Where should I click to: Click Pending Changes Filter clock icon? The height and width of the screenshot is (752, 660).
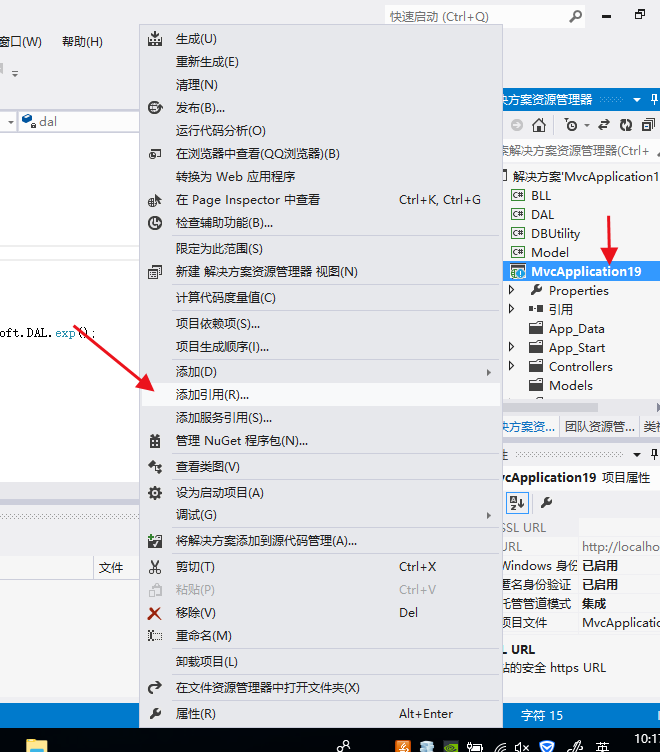(571, 125)
